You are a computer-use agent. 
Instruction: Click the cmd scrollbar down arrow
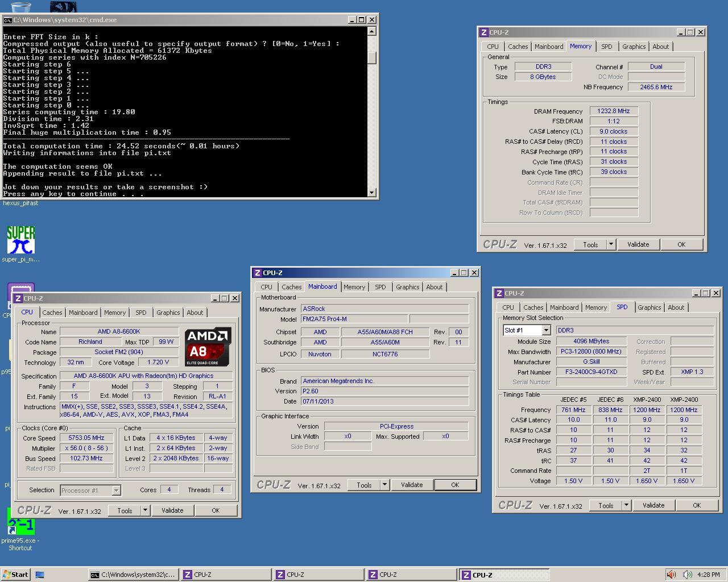372,193
